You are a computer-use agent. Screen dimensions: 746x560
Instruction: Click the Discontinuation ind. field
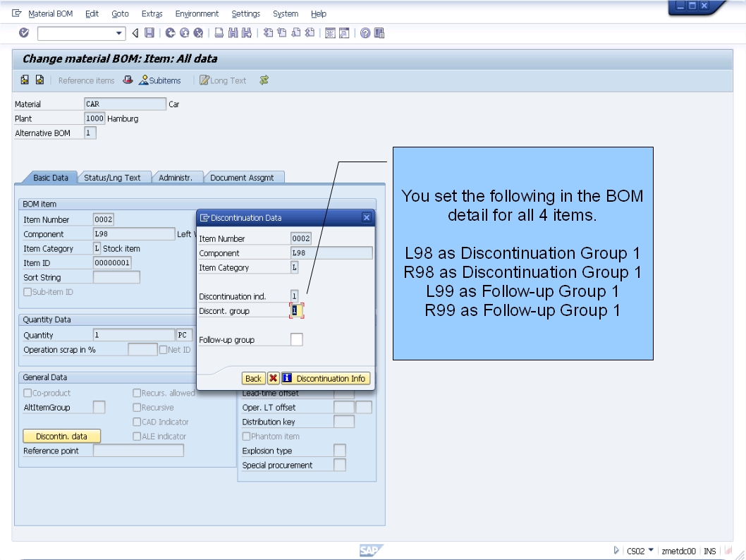(x=294, y=296)
